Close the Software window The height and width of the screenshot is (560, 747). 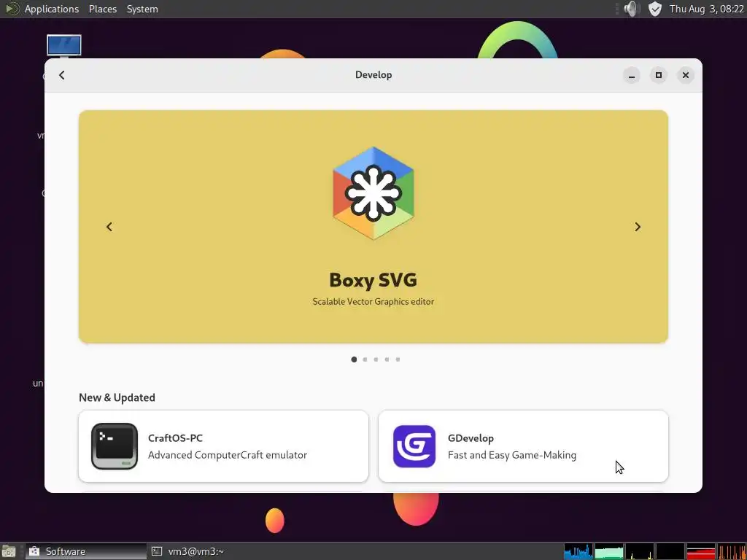(x=686, y=75)
